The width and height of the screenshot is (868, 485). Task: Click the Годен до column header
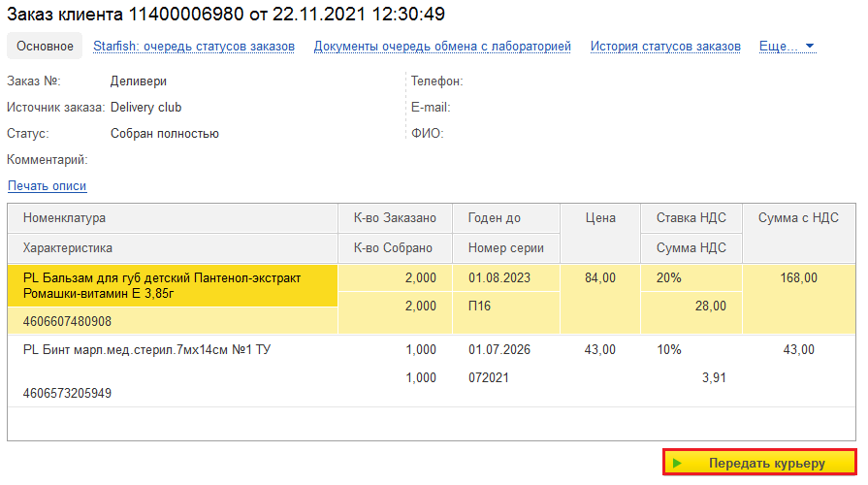coord(495,218)
